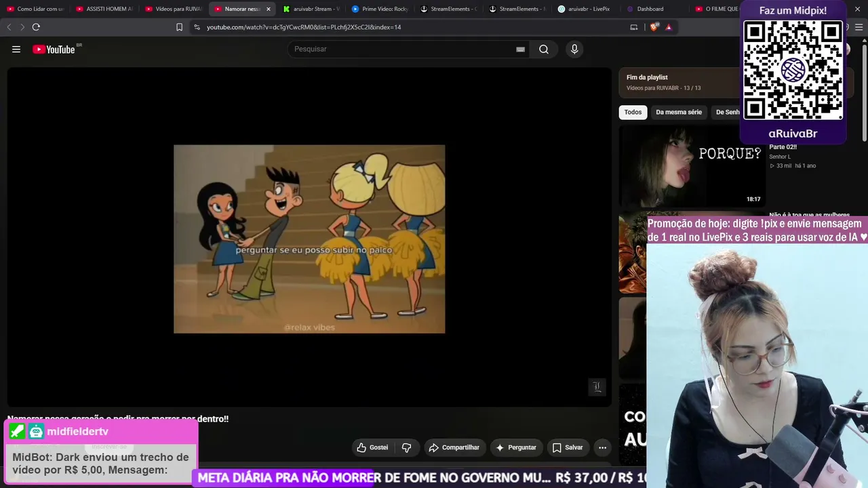Switch to the 'aruivabr - LivePix' tab

(x=586, y=9)
